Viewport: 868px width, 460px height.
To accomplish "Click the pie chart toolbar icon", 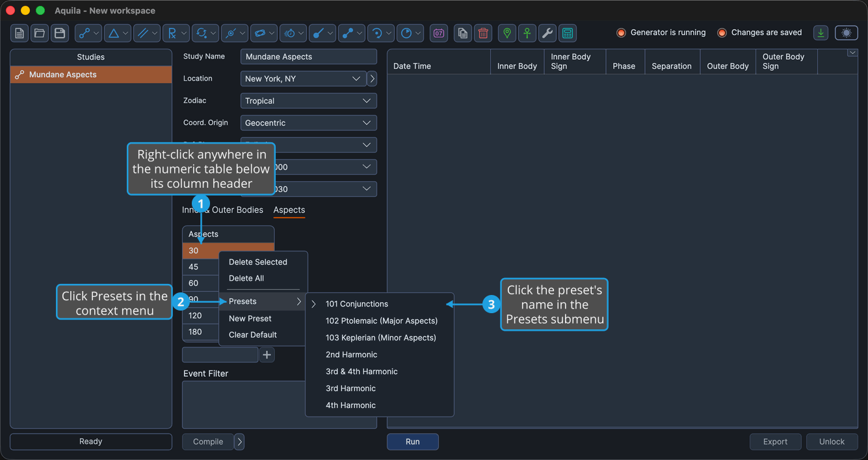I will point(406,33).
